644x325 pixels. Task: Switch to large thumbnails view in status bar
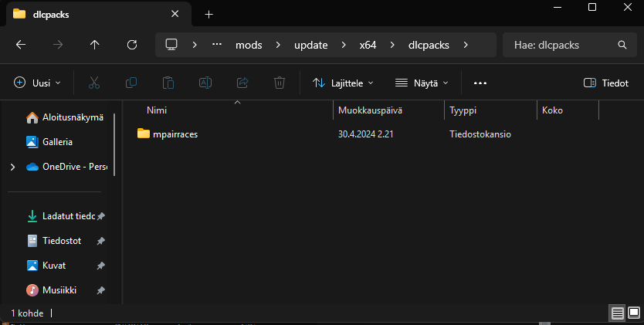click(x=634, y=313)
